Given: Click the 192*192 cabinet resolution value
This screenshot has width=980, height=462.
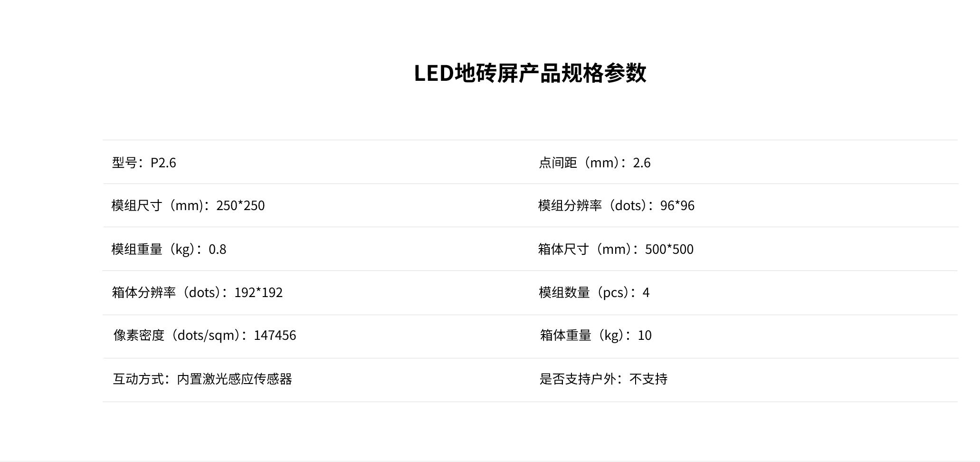Looking at the screenshot, I should point(258,292).
